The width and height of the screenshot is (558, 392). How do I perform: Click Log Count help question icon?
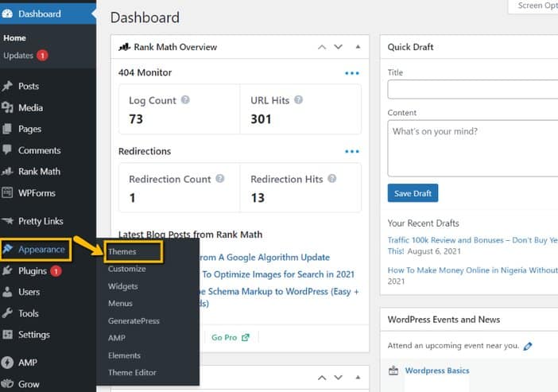point(185,99)
